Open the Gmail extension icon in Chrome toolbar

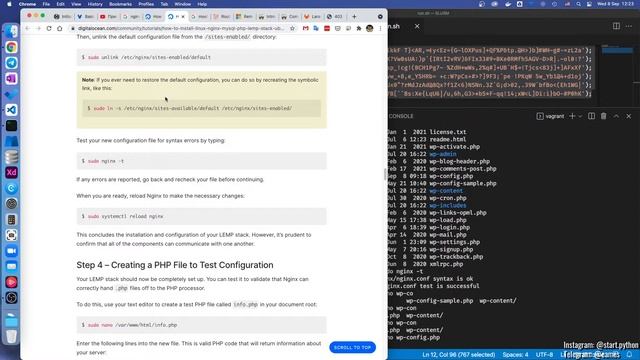305,28
